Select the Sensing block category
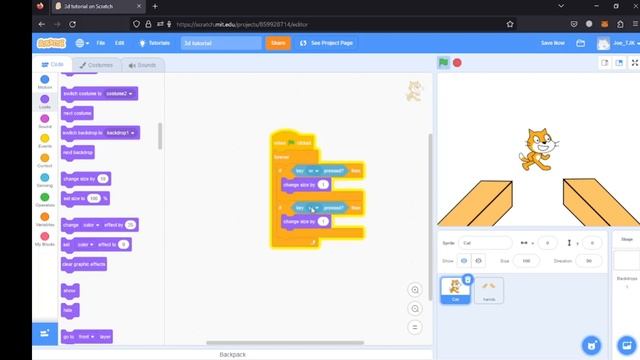This screenshot has height=360, width=640. point(45,180)
